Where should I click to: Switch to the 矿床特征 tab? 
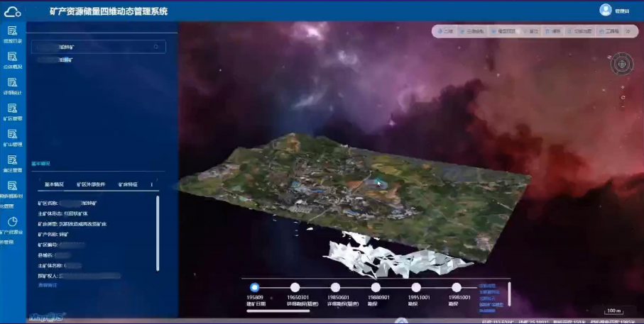(128, 184)
